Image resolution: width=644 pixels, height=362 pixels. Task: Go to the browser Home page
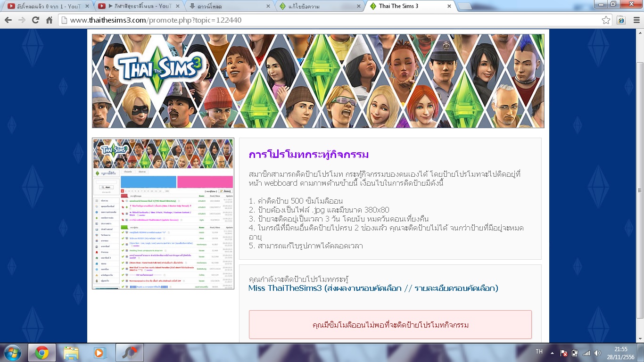click(x=49, y=20)
